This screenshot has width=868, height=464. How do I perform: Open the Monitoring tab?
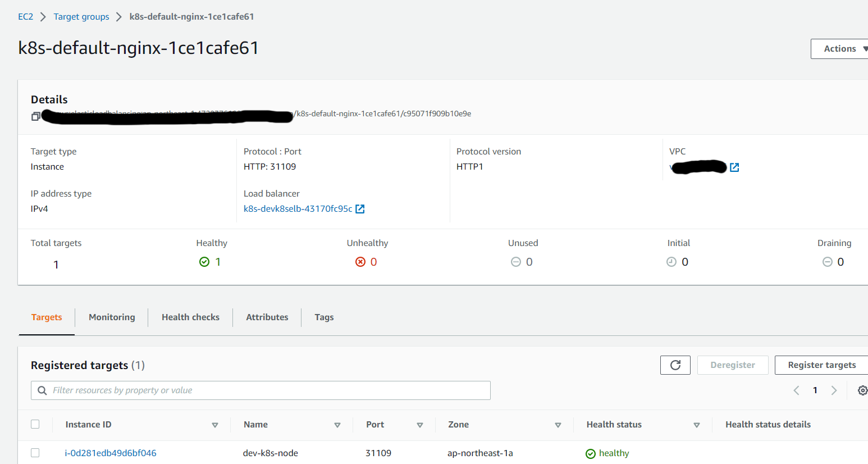112,317
